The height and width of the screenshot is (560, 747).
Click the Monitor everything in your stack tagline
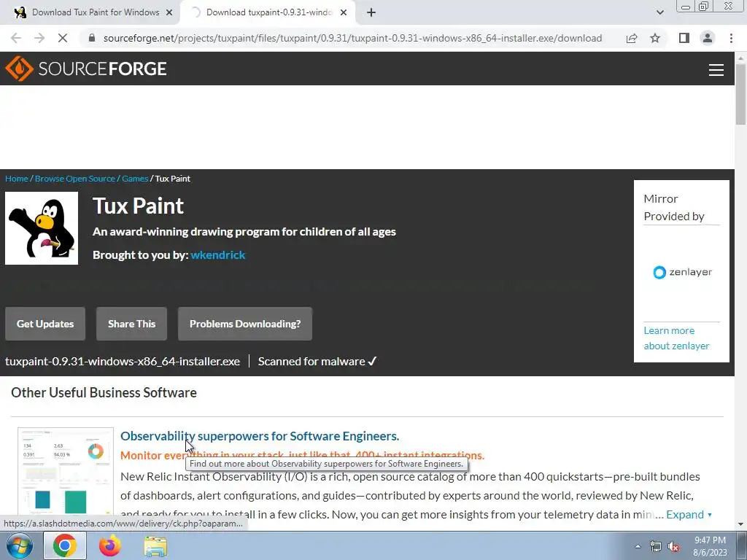pyautogui.click(x=302, y=455)
